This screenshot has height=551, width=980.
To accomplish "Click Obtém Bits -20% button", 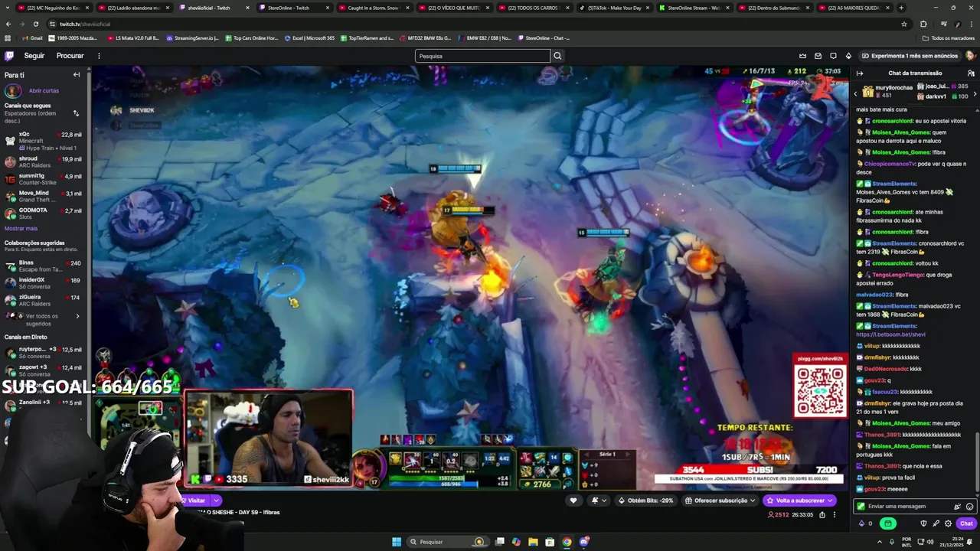I will click(646, 500).
